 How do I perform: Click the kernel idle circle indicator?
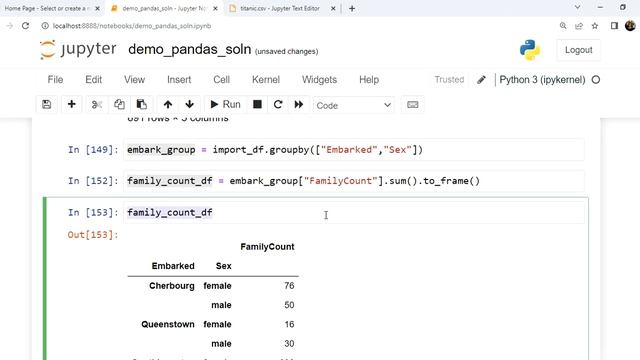[x=596, y=80]
